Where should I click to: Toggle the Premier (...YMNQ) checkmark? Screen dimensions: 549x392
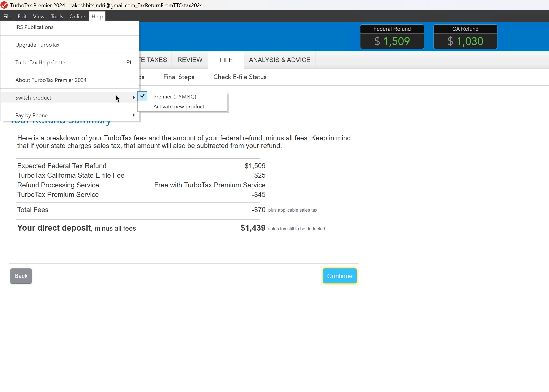tap(142, 96)
